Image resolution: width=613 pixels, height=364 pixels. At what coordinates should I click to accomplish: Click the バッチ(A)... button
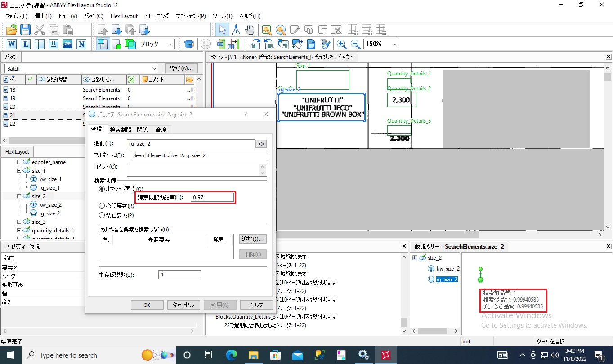tap(182, 69)
